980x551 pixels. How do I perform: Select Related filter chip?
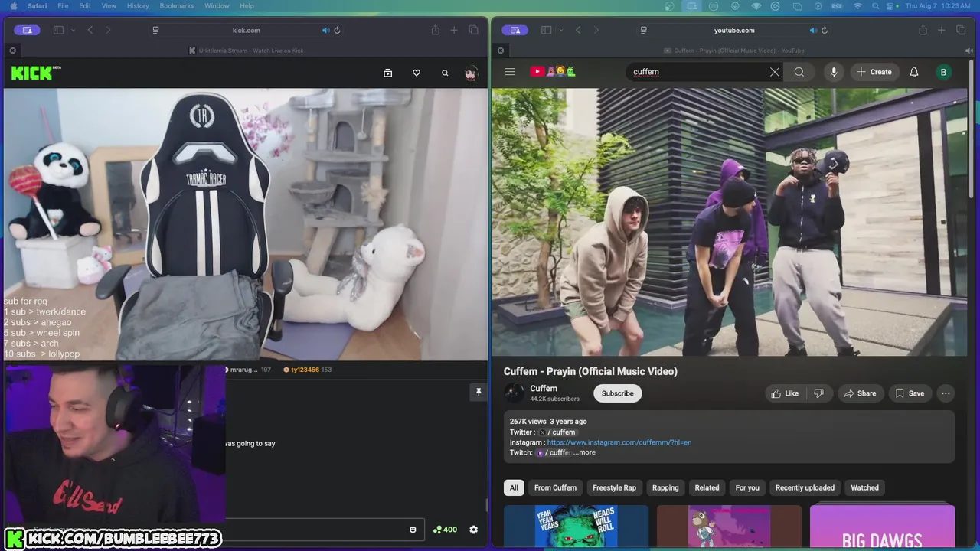707,487
